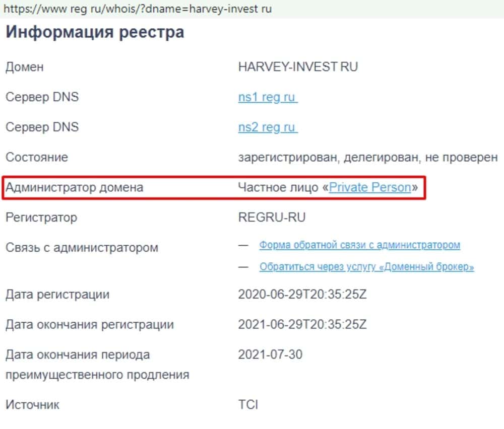
Task: Select the TCI source value
Action: pyautogui.click(x=248, y=404)
